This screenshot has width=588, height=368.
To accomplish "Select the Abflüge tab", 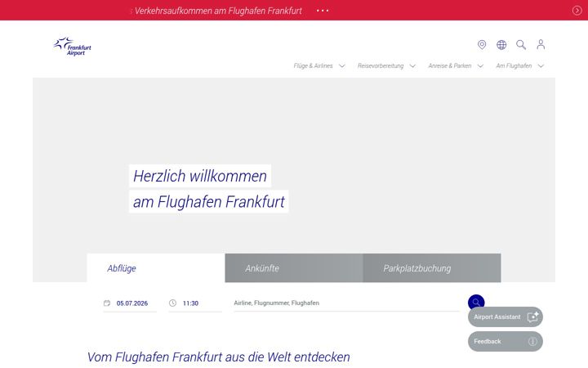I will click(x=156, y=268).
